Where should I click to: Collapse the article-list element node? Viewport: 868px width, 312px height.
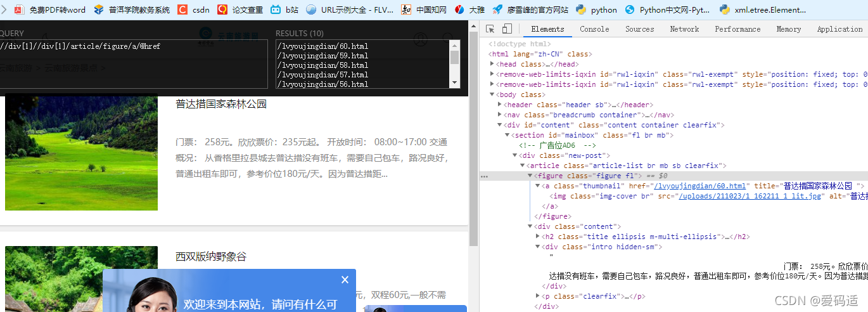point(522,166)
